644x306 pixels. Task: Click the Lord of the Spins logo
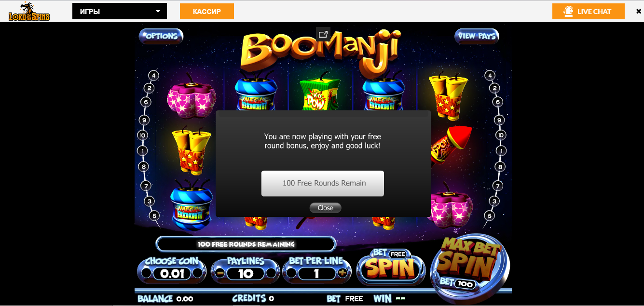[x=29, y=12]
